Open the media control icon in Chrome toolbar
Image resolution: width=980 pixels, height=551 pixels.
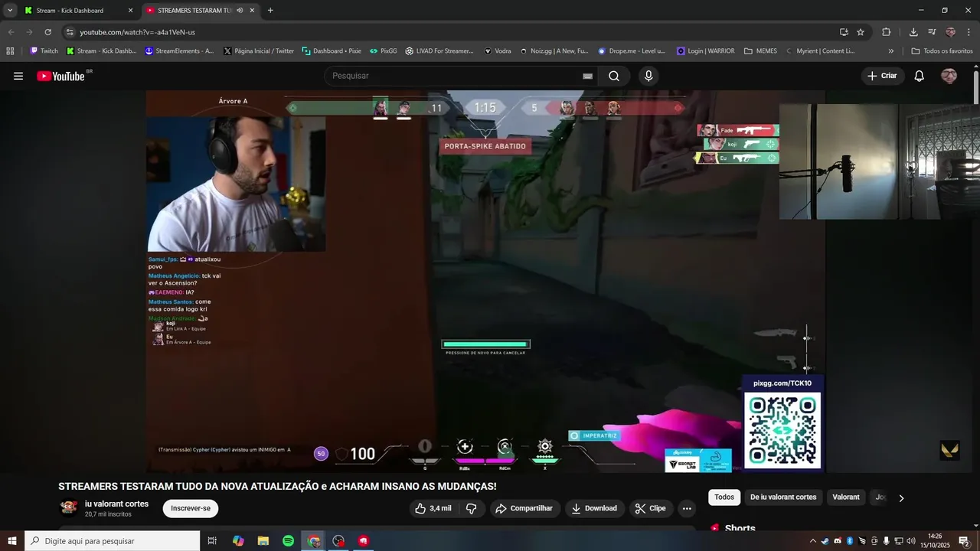932,32
